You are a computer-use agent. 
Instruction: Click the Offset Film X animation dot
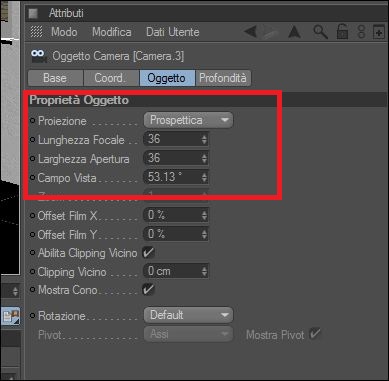(x=33, y=216)
